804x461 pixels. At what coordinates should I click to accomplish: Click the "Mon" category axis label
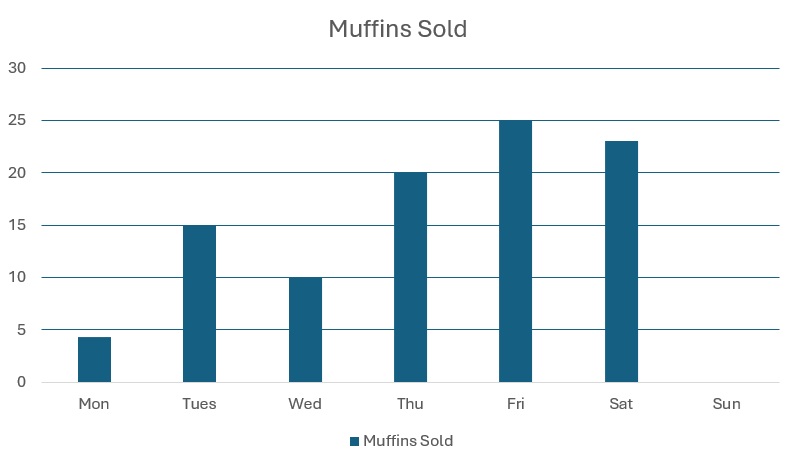coord(94,404)
